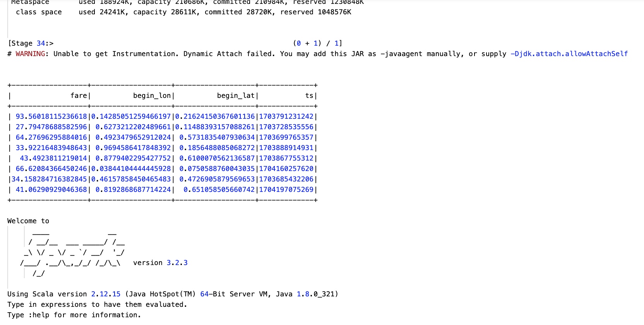Click the -Djdk.attach.allowAttachSelf option text
644x325 pixels.
click(x=569, y=54)
